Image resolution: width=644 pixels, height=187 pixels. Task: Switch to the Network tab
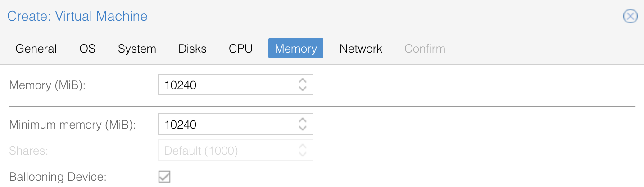coord(361,49)
